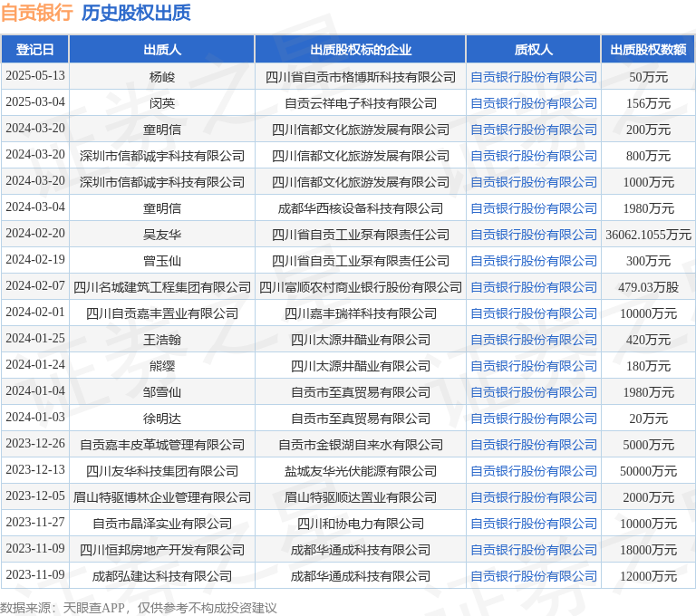Viewport: 696px width, 616px height.
Task: Click the 数据来源 天眼查APP footer note
Action: click(139, 608)
